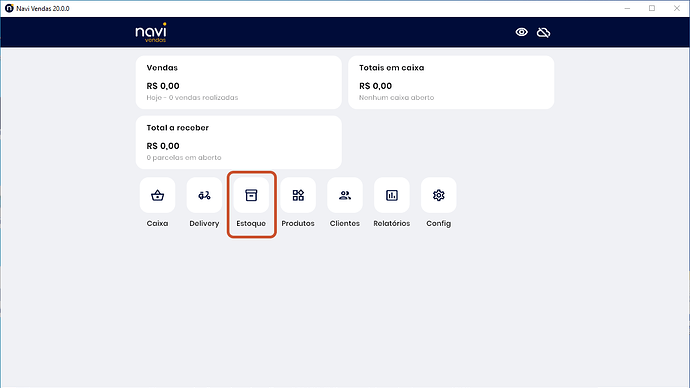Open the Caixa basket icon

(158, 195)
